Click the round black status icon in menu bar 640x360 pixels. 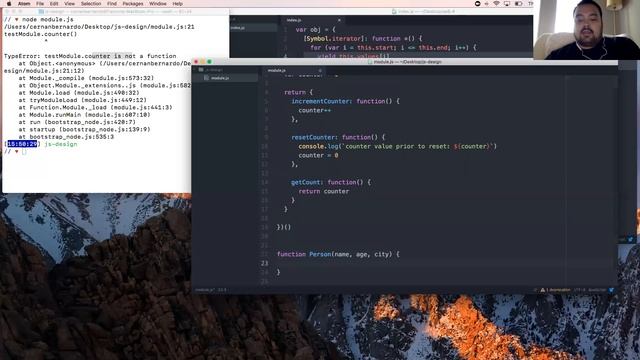point(478,3)
